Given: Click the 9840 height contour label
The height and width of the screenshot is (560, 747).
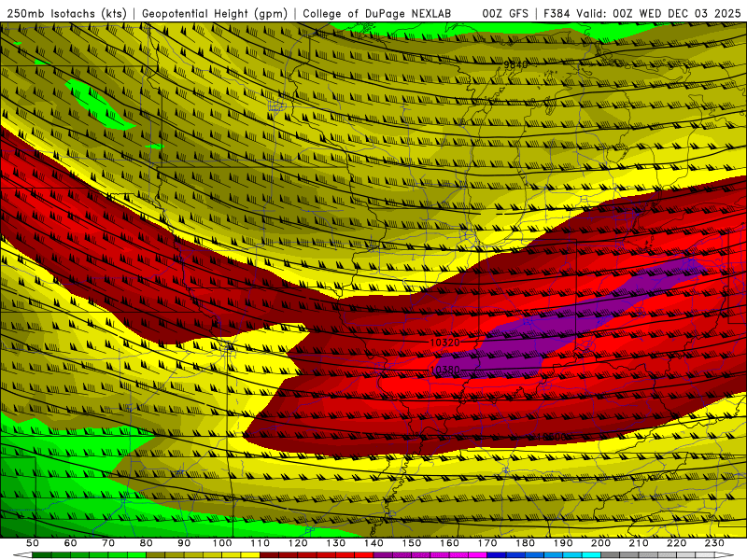Looking at the screenshot, I should pos(516,64).
